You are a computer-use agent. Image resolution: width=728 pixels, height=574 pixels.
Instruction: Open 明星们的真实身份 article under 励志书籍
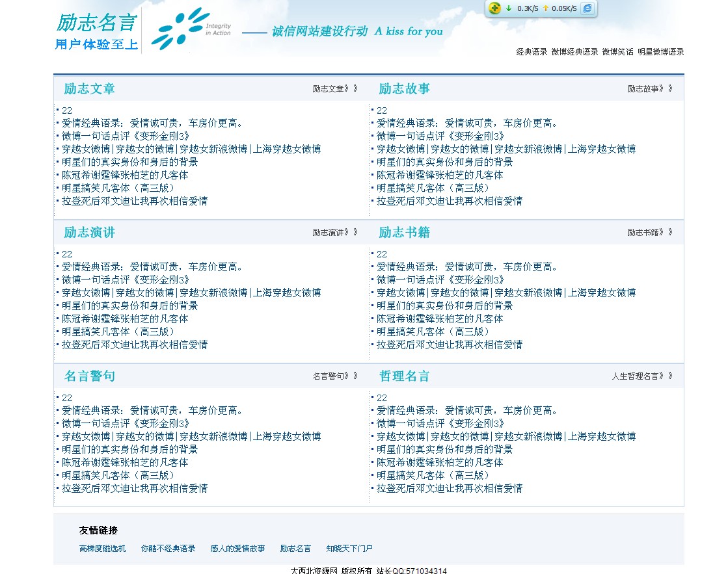(444, 306)
